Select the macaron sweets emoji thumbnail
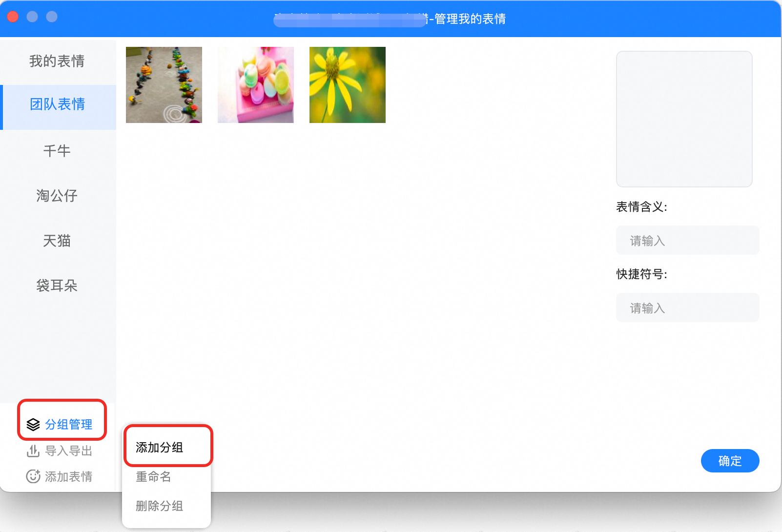Screen dimensions: 782x532 point(256,85)
